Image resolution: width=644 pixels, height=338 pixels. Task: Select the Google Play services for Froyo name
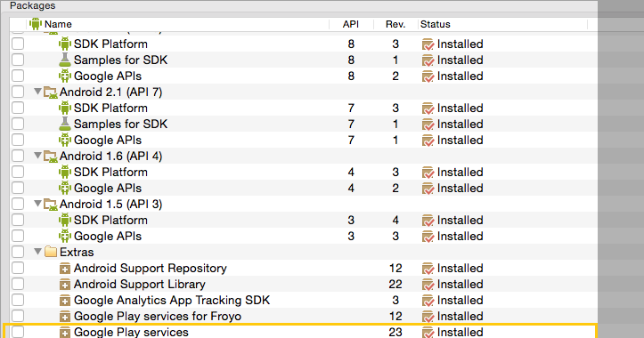point(158,317)
